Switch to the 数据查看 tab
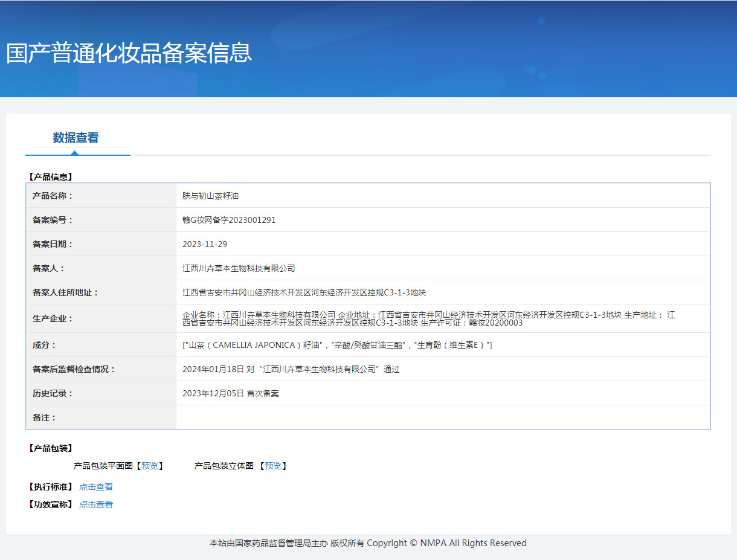The height and width of the screenshot is (560, 737). (76, 138)
